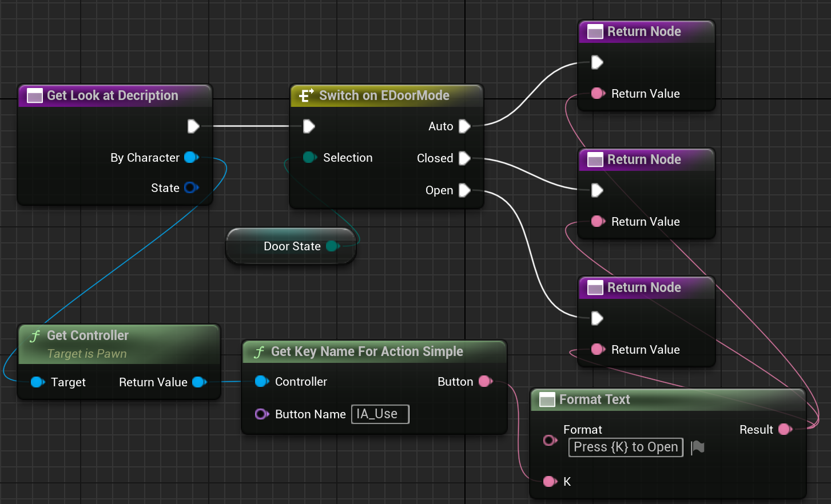Click the switch icon on Switch on EDoorMode header
This screenshot has height=504, width=831.
point(307,95)
